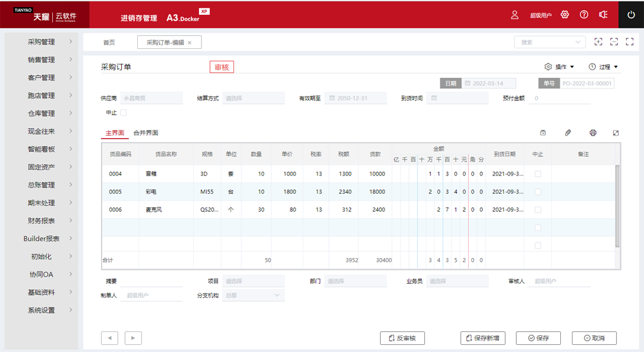
Task: Check 中止 box in the 音箱 row
Action: tap(538, 174)
